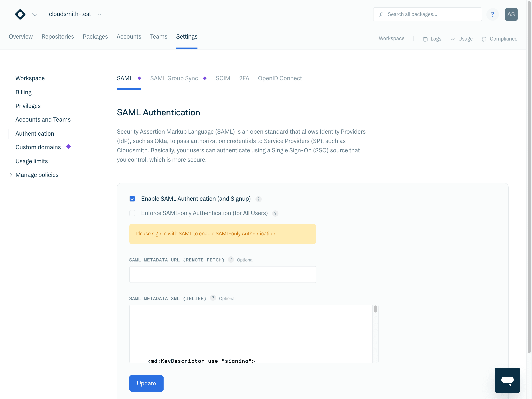
Task: Click the Cloudsmith logo icon
Action: [x=20, y=14]
